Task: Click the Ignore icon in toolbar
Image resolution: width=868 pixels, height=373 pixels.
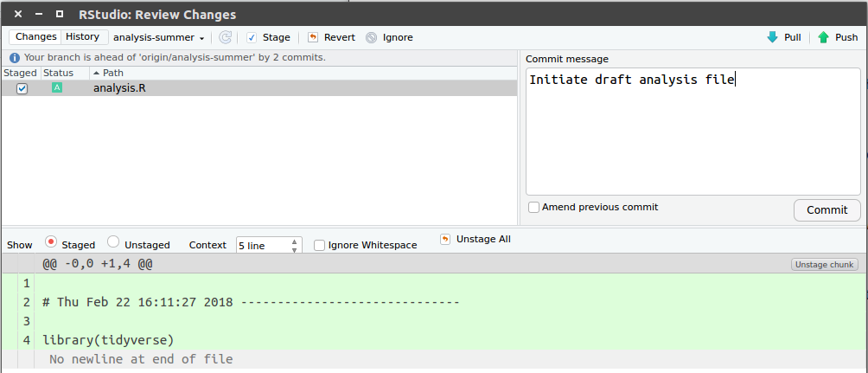Action: tap(372, 37)
